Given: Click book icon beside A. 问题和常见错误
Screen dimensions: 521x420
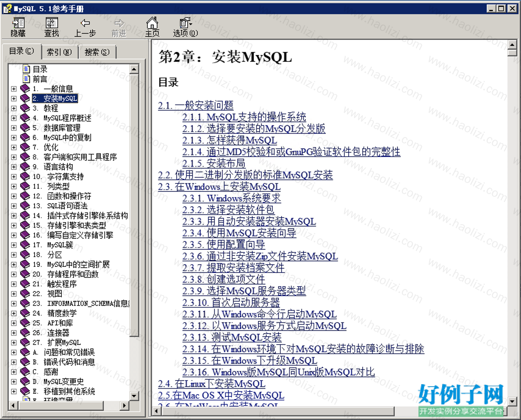Looking at the screenshot, I should [25, 352].
